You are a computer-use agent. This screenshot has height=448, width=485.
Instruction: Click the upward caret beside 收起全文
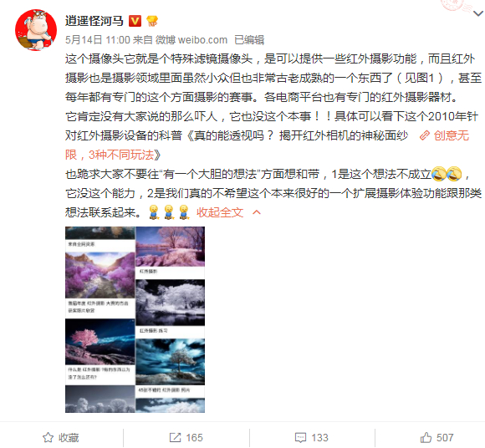click(x=257, y=212)
